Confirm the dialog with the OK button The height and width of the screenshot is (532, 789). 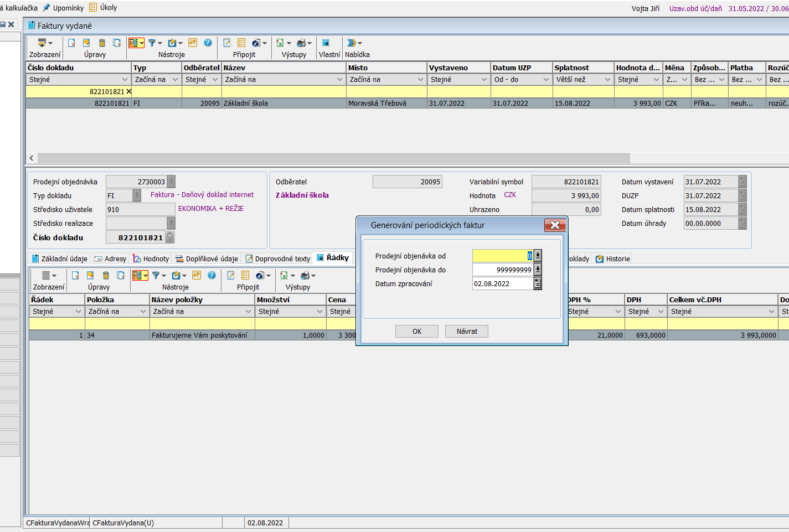pos(416,331)
